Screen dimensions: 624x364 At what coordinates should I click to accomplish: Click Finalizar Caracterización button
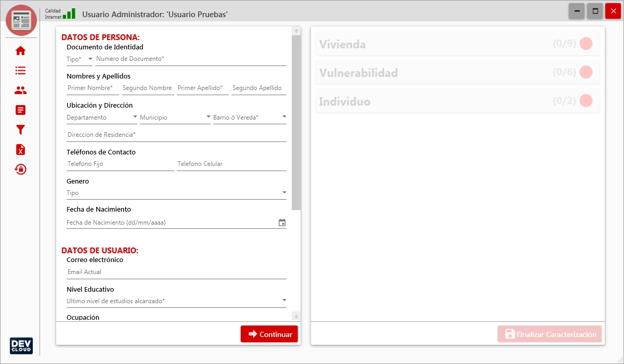coord(550,334)
